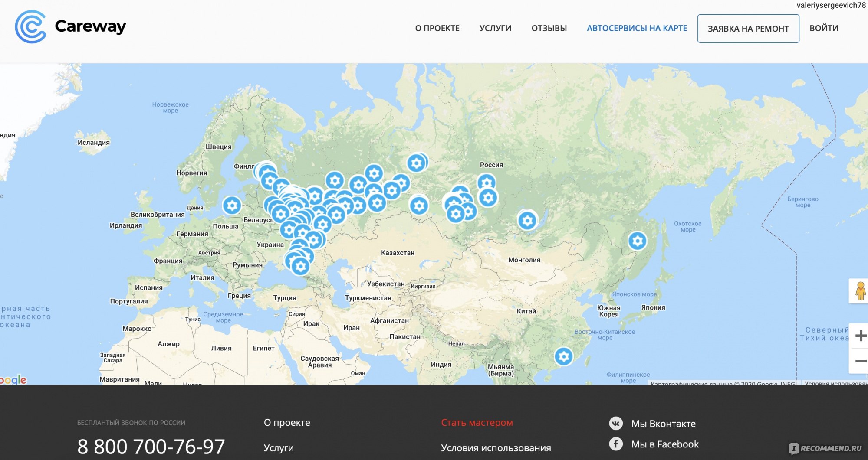Click the Careway brand name text
Screen dimensions: 868x460
tap(90, 27)
